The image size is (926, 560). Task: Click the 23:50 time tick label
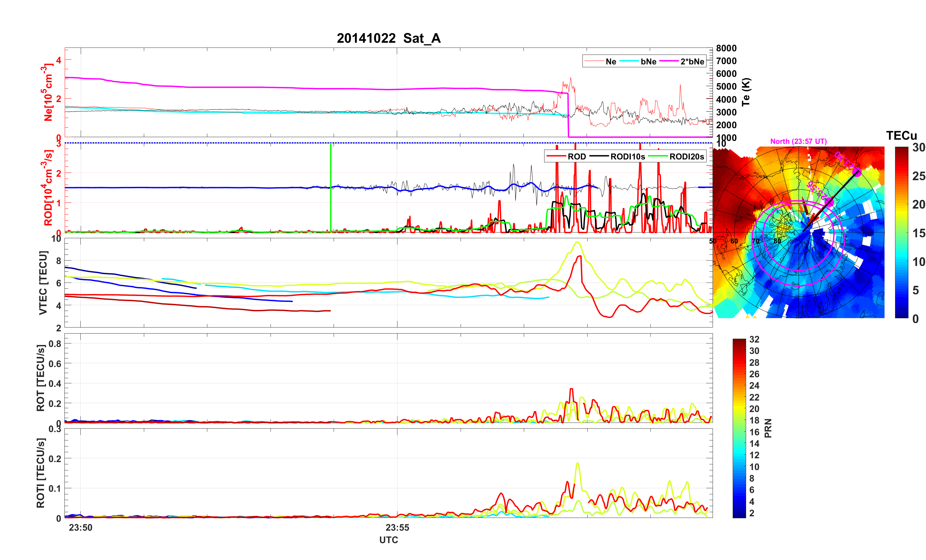coord(80,527)
